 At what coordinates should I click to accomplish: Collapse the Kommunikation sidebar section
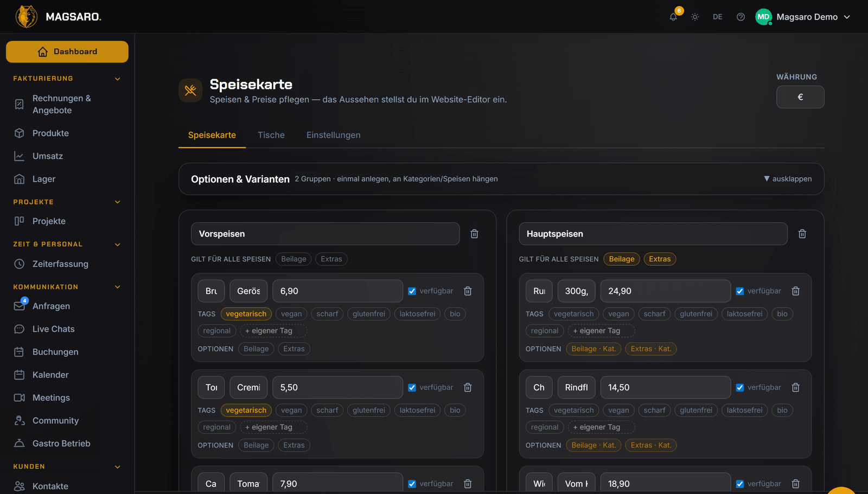(x=118, y=287)
